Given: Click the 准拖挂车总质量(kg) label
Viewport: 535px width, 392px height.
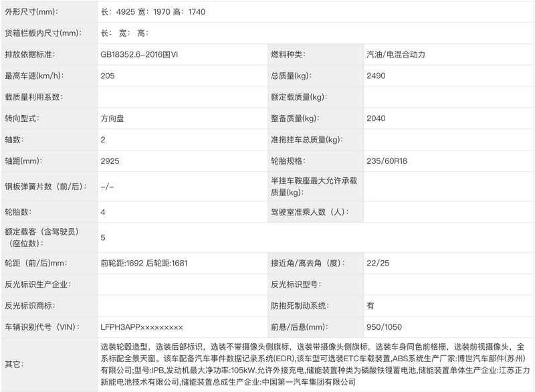Looking at the screenshot, I should click(x=307, y=140).
